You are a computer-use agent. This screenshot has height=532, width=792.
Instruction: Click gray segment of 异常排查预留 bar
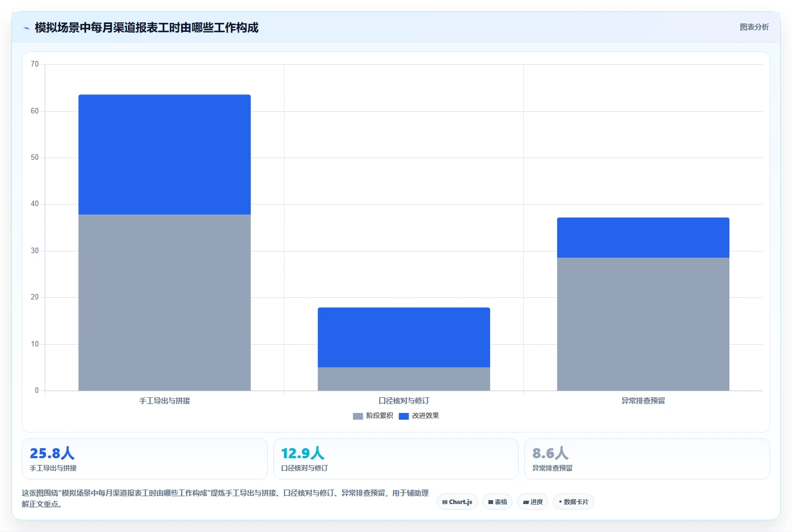pyautogui.click(x=643, y=324)
